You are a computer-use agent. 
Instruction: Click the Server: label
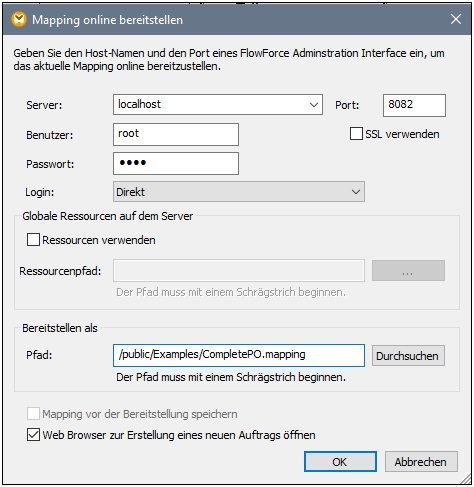[44, 105]
